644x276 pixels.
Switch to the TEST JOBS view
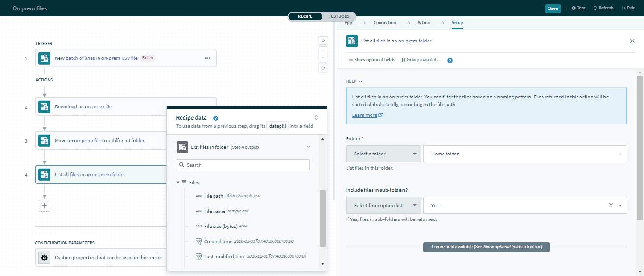click(x=339, y=16)
